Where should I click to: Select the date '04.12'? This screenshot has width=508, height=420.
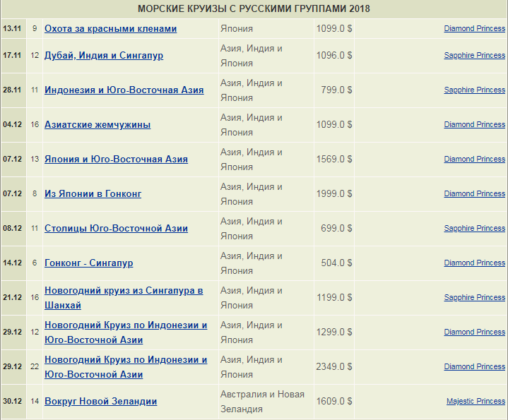12,125
